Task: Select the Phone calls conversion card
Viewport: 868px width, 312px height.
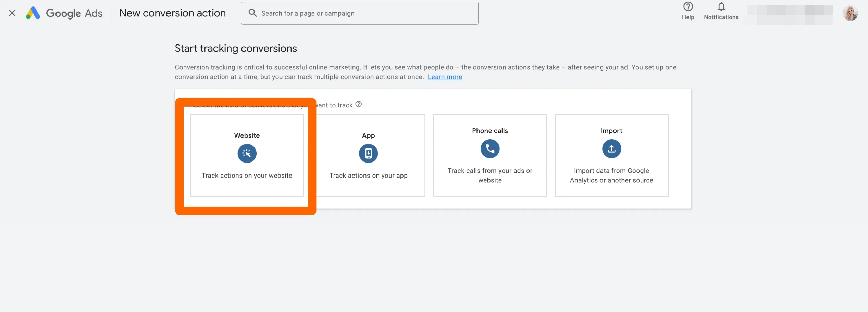Action: [490, 155]
